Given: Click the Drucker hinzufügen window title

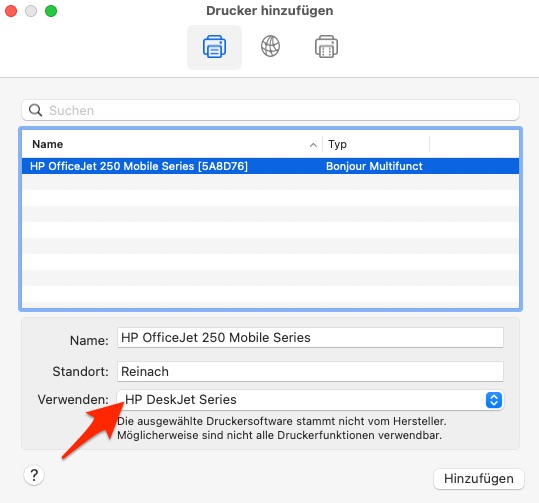Looking at the screenshot, I should [270, 11].
